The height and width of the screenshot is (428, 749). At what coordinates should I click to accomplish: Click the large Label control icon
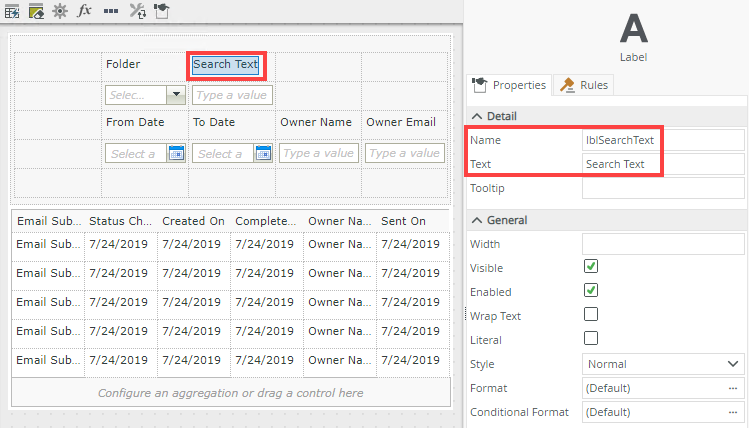[x=633, y=29]
